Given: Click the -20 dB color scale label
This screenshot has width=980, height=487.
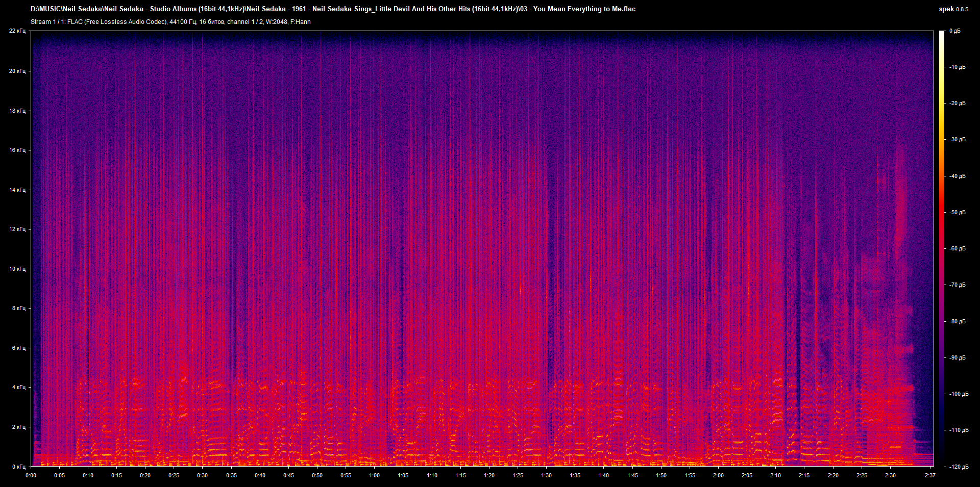Looking at the screenshot, I should click(957, 103).
